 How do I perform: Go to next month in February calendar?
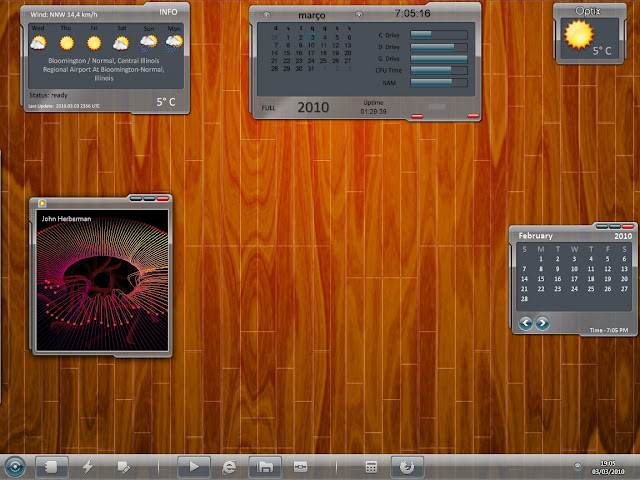pos(542,323)
